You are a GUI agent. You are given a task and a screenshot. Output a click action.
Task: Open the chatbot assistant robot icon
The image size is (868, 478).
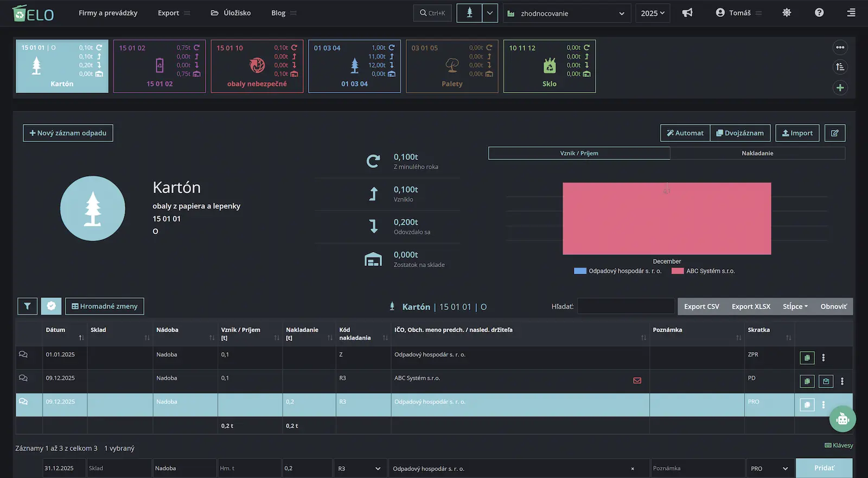(843, 419)
